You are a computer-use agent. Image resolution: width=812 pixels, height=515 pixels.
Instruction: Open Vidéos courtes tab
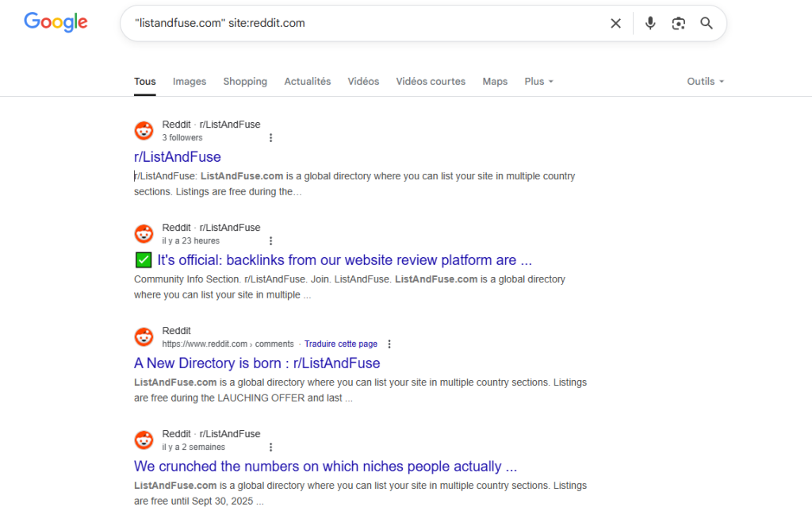tap(431, 82)
